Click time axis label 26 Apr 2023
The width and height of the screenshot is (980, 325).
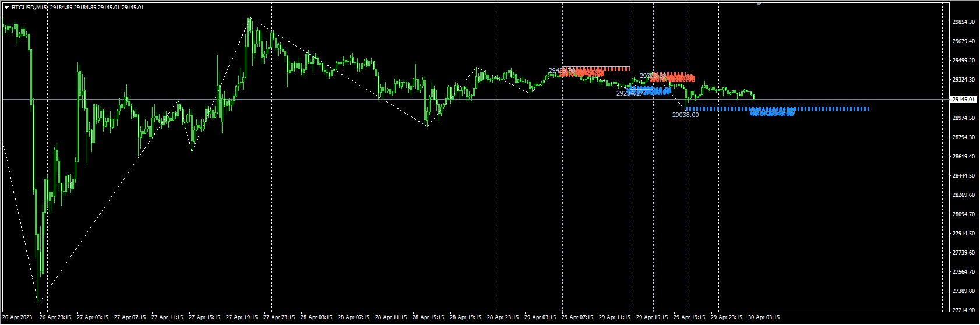coord(17,318)
